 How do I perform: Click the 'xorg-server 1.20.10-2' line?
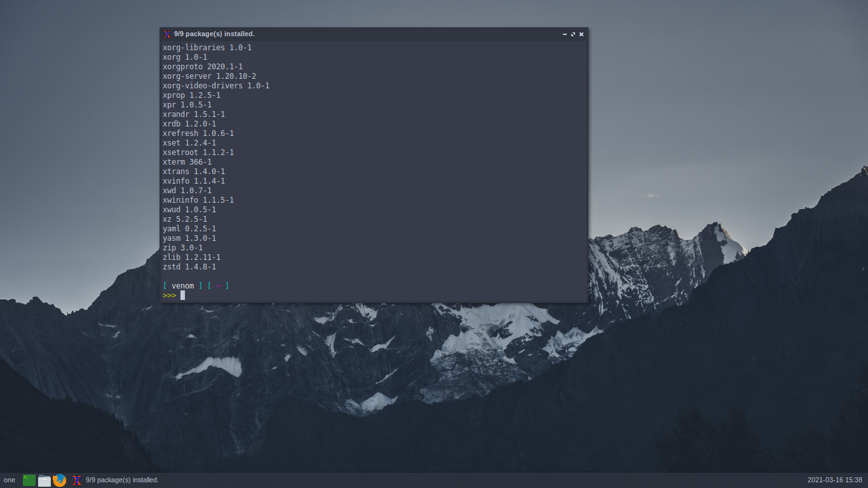coord(210,76)
